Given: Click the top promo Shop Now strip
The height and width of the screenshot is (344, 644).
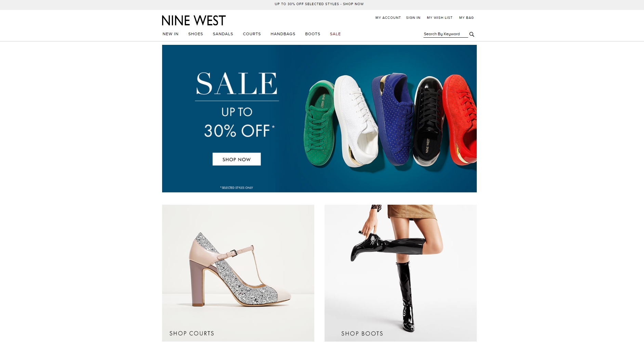Looking at the screenshot, I should (x=319, y=4).
